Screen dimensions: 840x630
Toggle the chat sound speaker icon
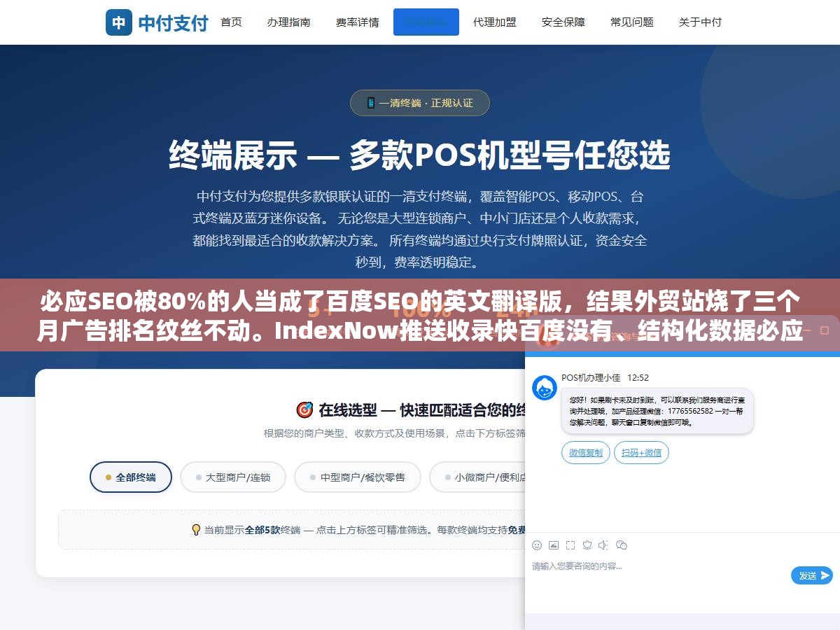pyautogui.click(x=604, y=545)
